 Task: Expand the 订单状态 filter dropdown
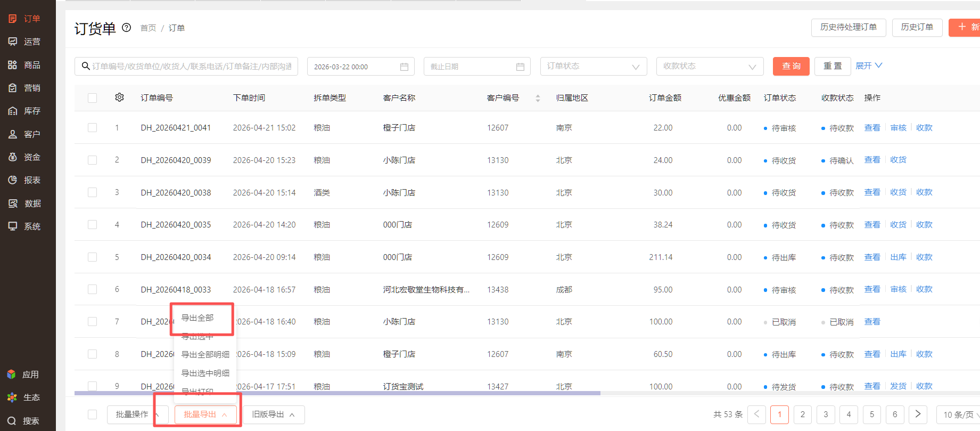coord(594,67)
